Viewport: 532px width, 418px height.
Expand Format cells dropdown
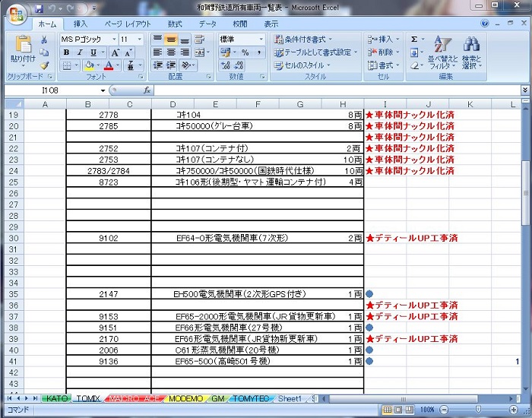(x=397, y=65)
